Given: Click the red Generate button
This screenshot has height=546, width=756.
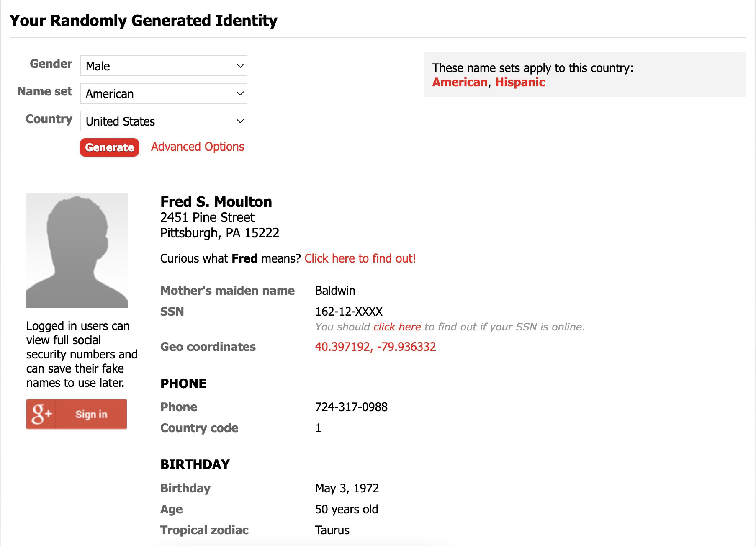Looking at the screenshot, I should pyautogui.click(x=109, y=147).
